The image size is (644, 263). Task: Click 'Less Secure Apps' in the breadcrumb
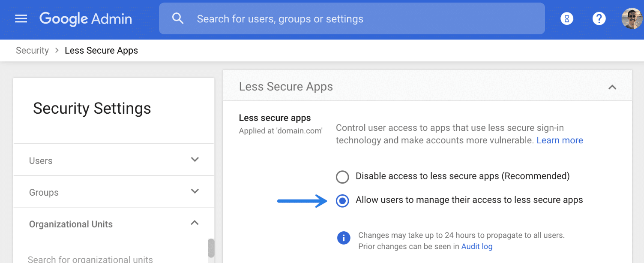click(x=101, y=50)
